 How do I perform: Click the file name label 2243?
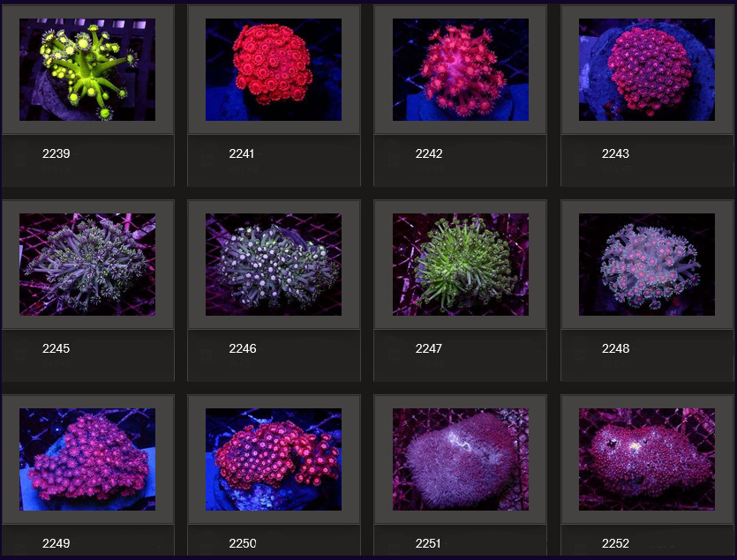click(x=615, y=153)
